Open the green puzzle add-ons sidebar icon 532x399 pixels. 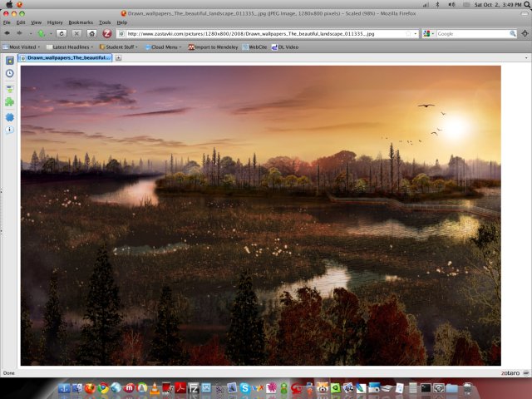click(x=9, y=101)
